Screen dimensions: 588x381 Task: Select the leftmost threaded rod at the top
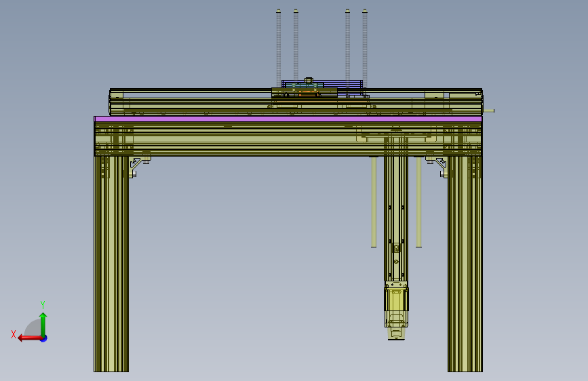tap(279, 48)
